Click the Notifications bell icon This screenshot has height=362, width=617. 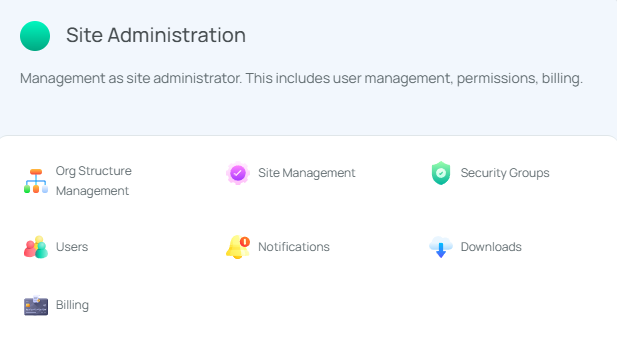click(x=238, y=247)
